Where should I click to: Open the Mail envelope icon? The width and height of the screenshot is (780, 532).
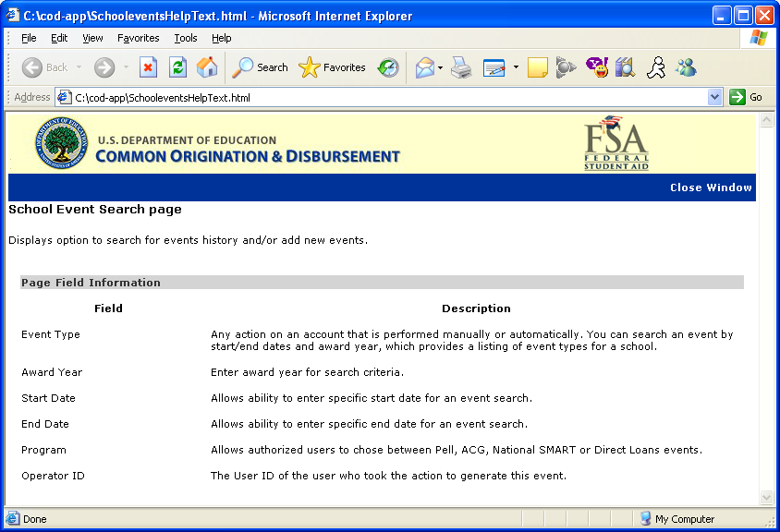click(x=424, y=67)
